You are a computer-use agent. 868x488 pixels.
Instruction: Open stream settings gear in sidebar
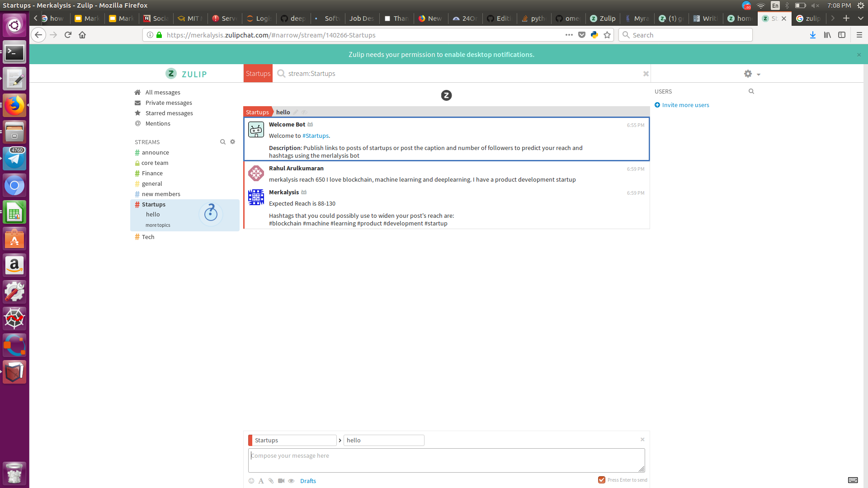(233, 142)
